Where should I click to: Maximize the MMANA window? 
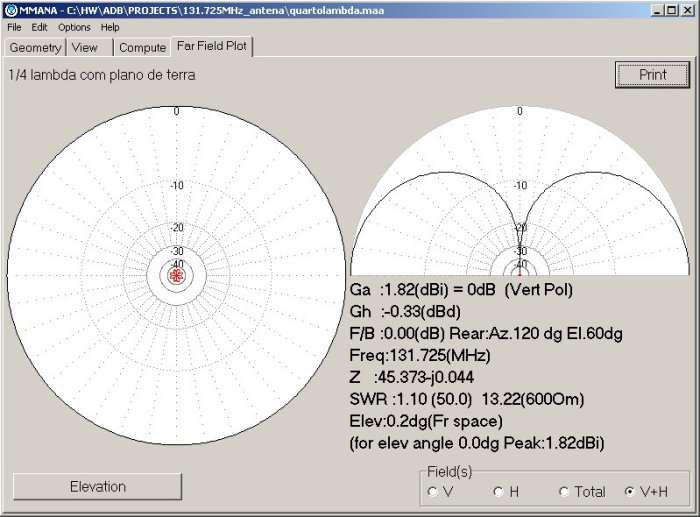click(x=671, y=10)
